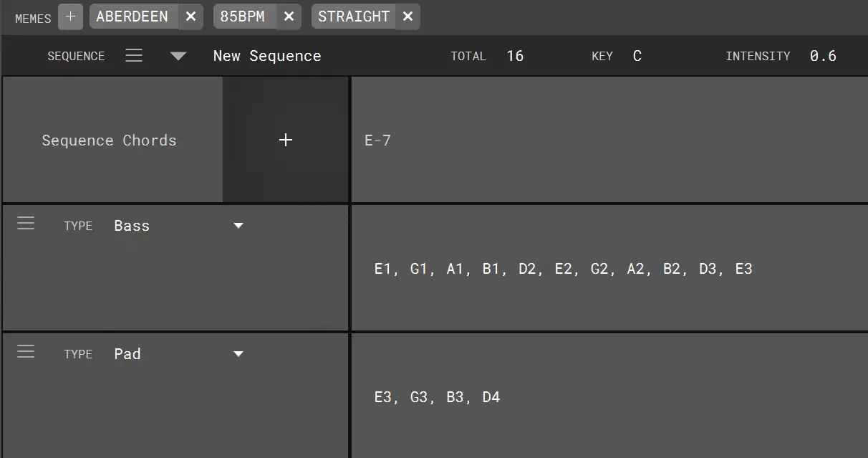This screenshot has width=868, height=458.
Task: Remove the STRAIGHT meme tag
Action: (408, 16)
